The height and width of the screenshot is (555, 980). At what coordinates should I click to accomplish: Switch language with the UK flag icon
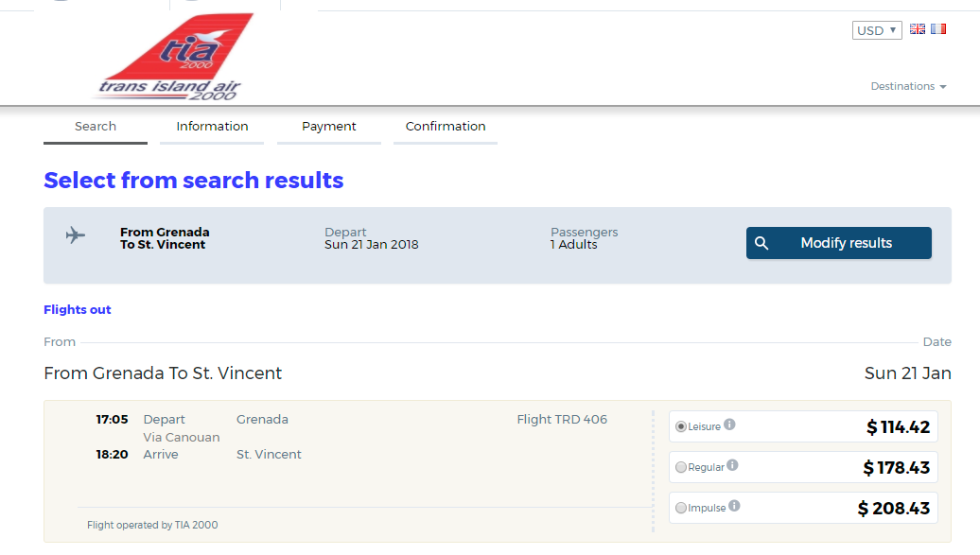point(918,29)
